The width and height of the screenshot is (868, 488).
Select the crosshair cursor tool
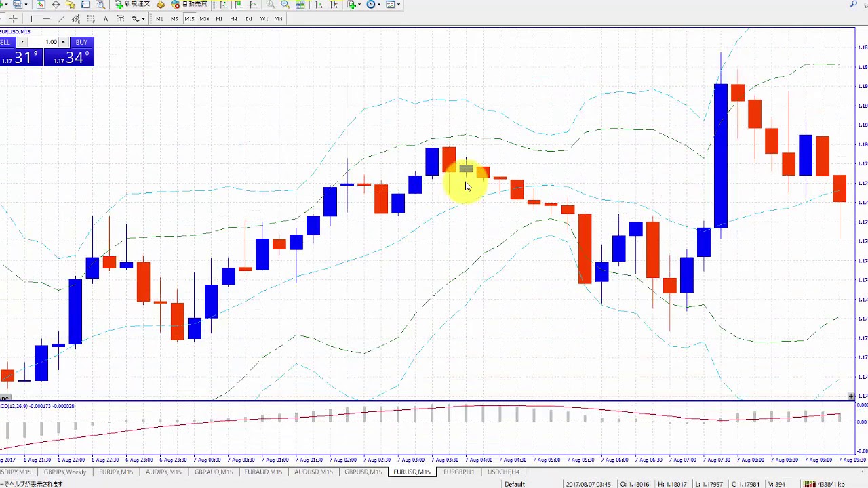(13, 19)
